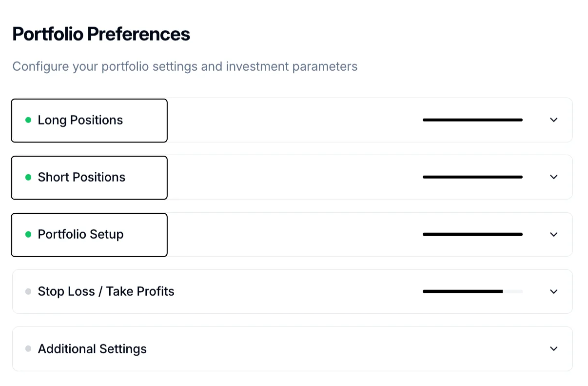The width and height of the screenshot is (588, 386).
Task: Click the green dot beside Long Positions
Action: (28, 120)
